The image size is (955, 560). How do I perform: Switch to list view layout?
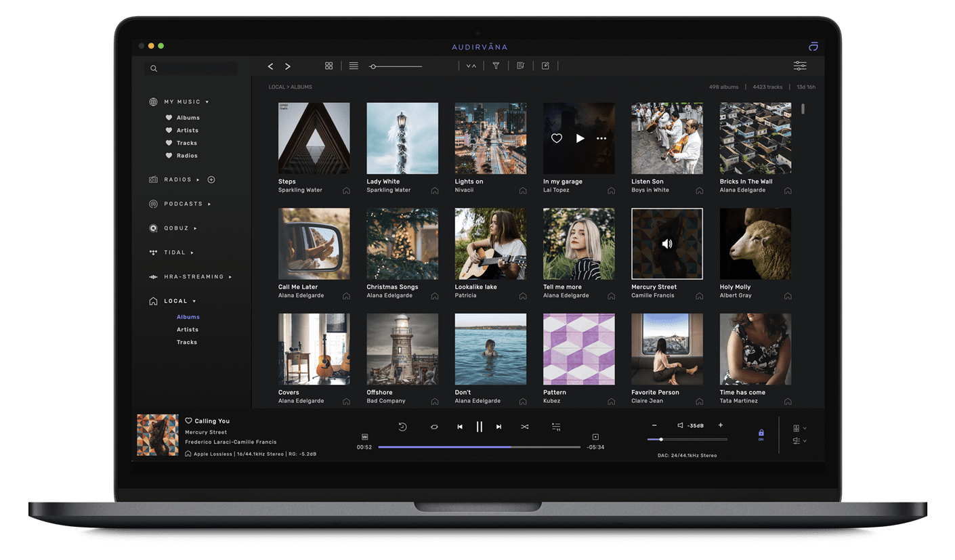[x=354, y=66]
